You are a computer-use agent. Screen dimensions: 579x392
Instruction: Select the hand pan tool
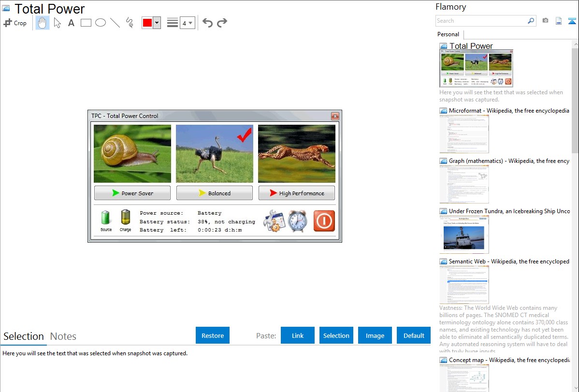[x=42, y=23]
